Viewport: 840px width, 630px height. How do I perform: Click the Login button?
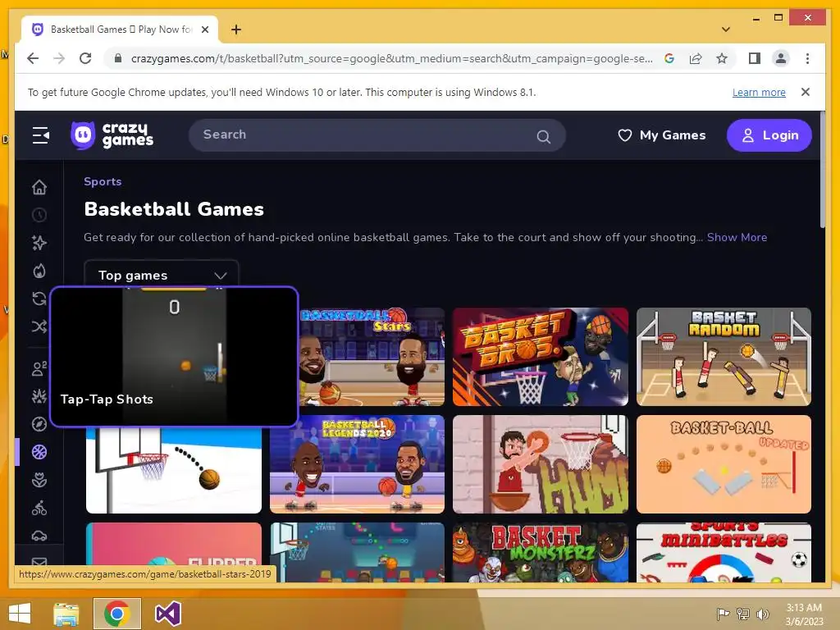pyautogui.click(x=769, y=135)
